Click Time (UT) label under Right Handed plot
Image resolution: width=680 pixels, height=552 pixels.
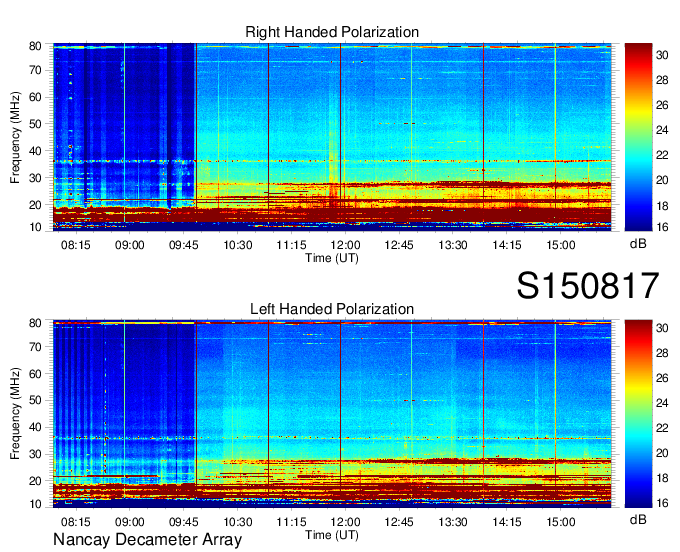click(x=332, y=258)
